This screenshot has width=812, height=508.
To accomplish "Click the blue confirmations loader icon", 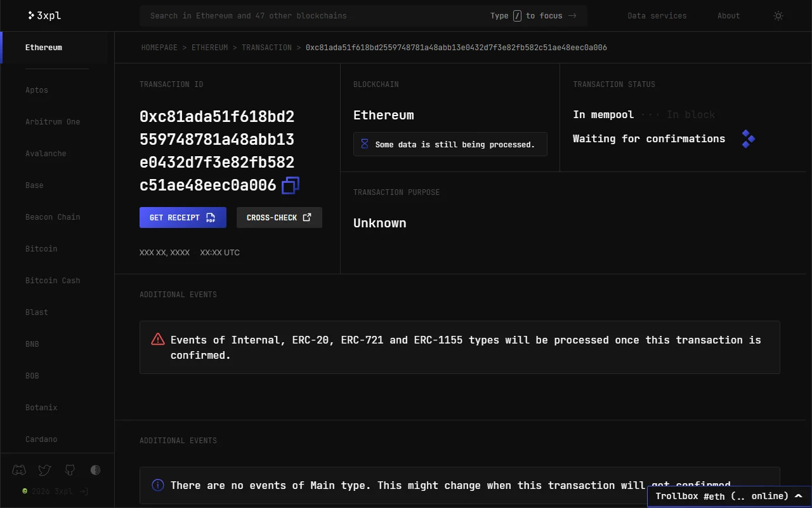I will pyautogui.click(x=748, y=139).
